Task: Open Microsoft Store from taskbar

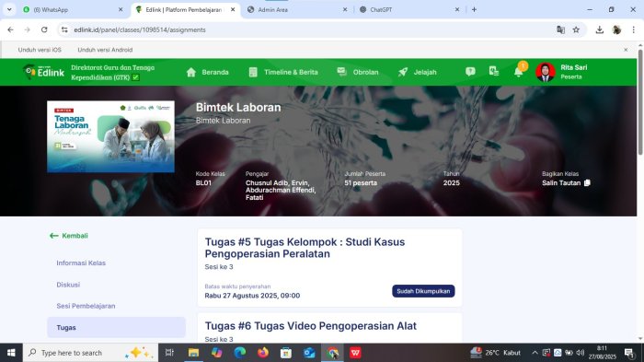Action: 286,353
